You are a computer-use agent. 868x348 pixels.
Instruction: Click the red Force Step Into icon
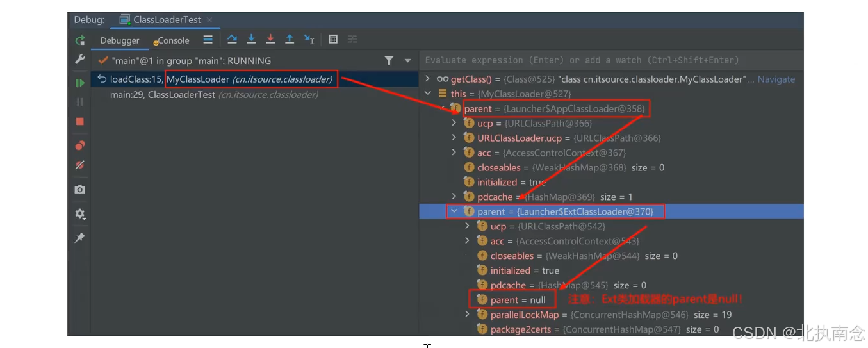(270, 40)
